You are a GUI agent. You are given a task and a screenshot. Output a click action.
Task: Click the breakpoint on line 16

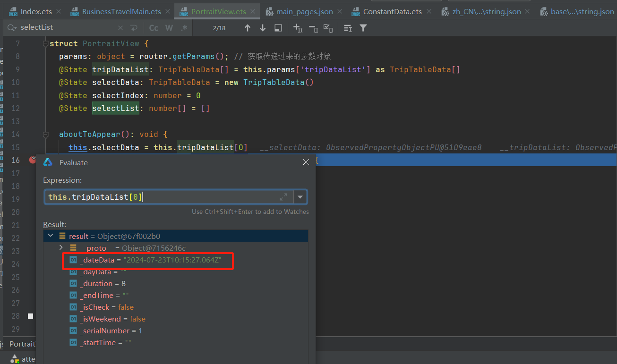click(32, 160)
